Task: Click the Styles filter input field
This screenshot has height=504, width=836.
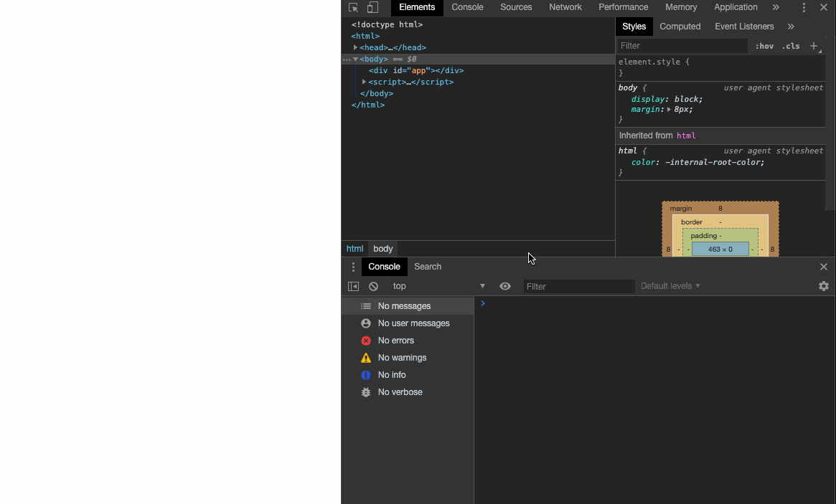Action: tap(682, 46)
